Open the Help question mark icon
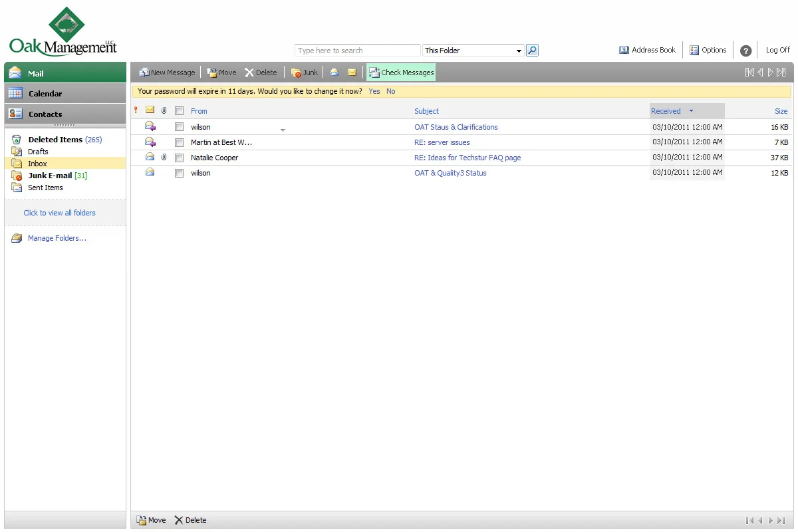The height and width of the screenshot is (532, 798). [x=746, y=51]
